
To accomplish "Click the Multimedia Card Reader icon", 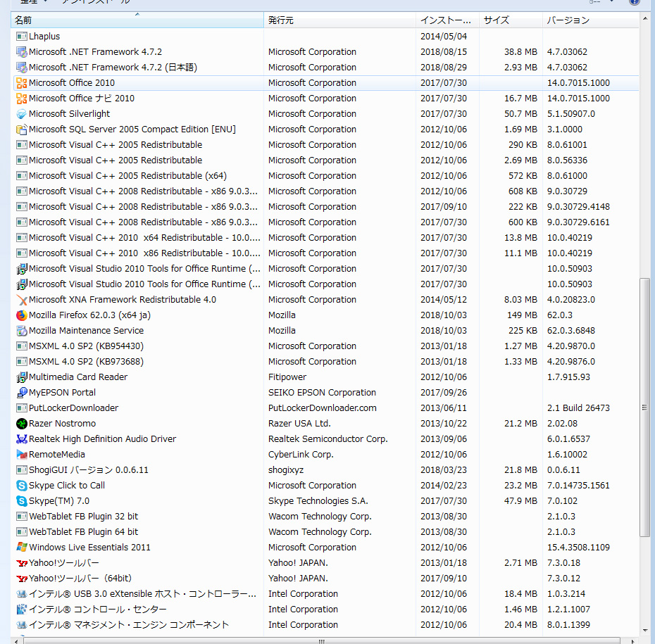I will (21, 377).
